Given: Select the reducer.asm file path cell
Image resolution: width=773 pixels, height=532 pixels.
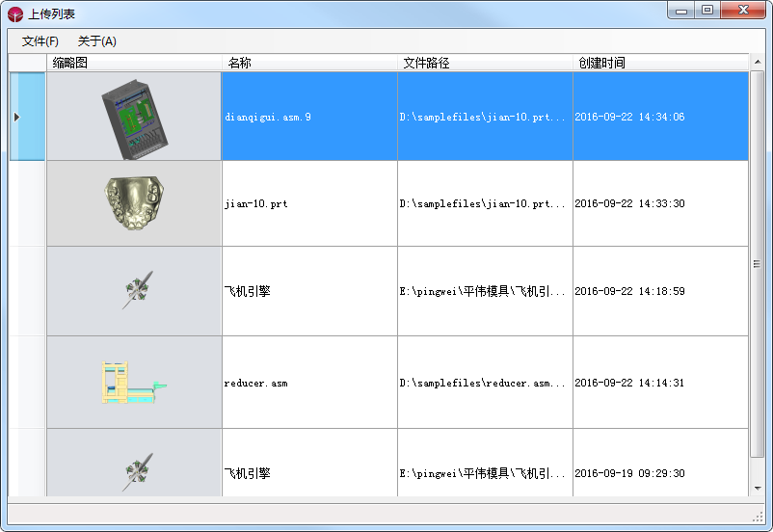Looking at the screenshot, I should [x=484, y=383].
